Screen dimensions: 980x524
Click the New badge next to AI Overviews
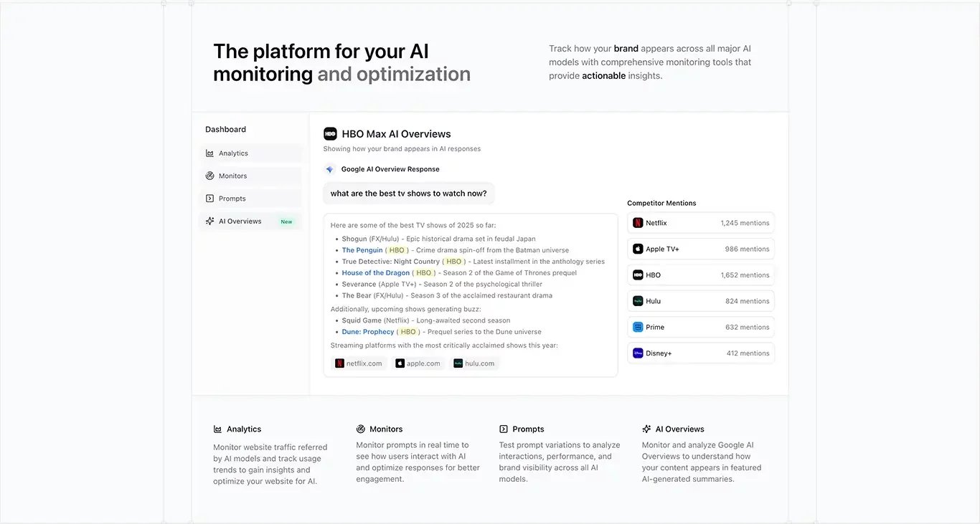click(286, 221)
